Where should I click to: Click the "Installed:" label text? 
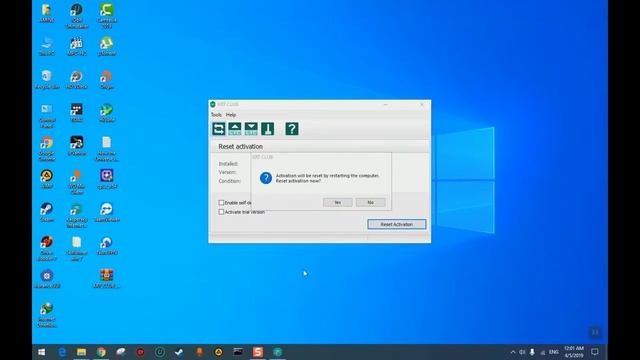[x=229, y=164]
